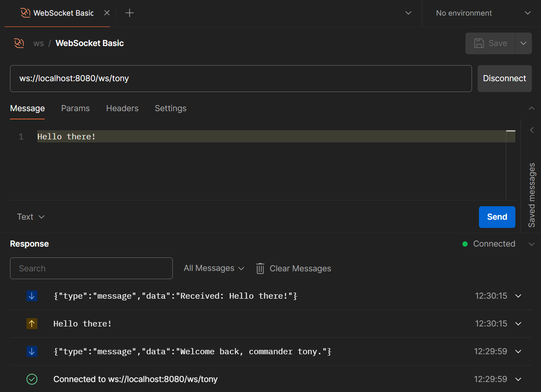Click the incoming arrow icon on Received message

coord(32,296)
